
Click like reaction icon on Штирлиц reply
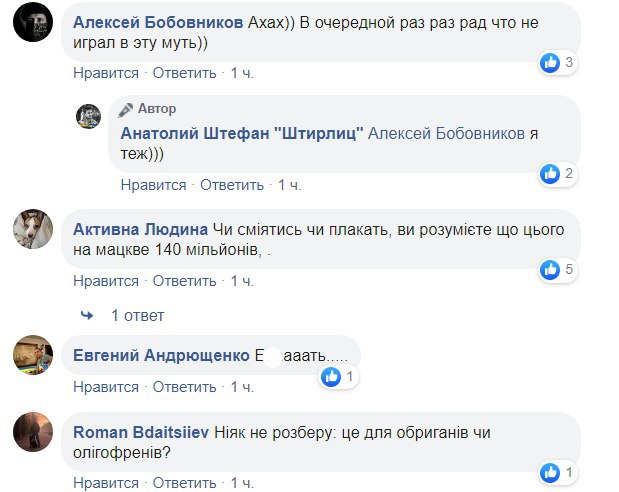click(x=550, y=174)
